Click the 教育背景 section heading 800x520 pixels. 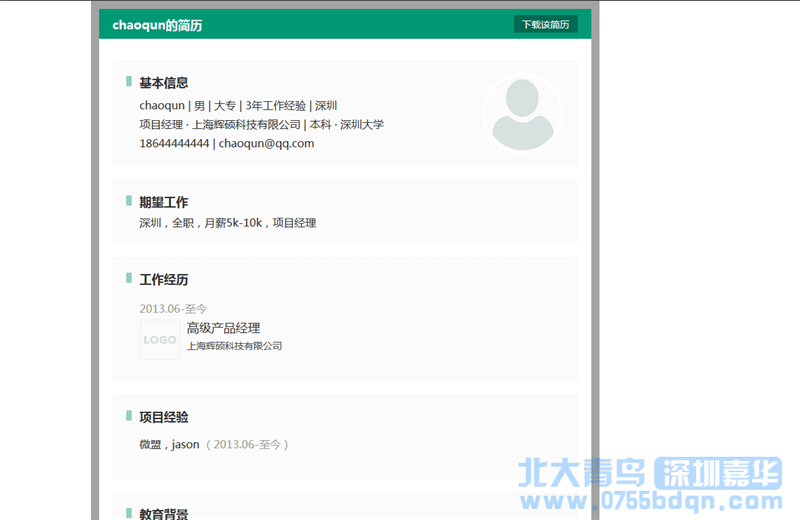click(x=164, y=513)
